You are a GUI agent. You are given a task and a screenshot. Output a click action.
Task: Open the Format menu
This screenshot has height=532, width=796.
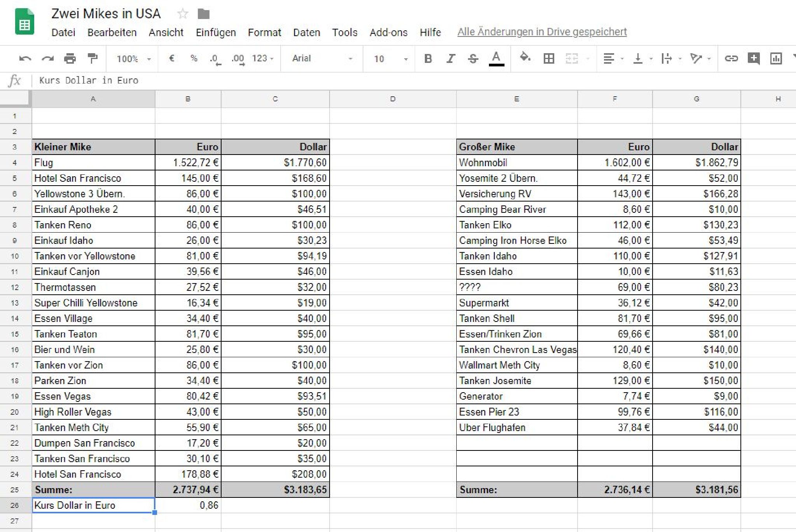(264, 32)
